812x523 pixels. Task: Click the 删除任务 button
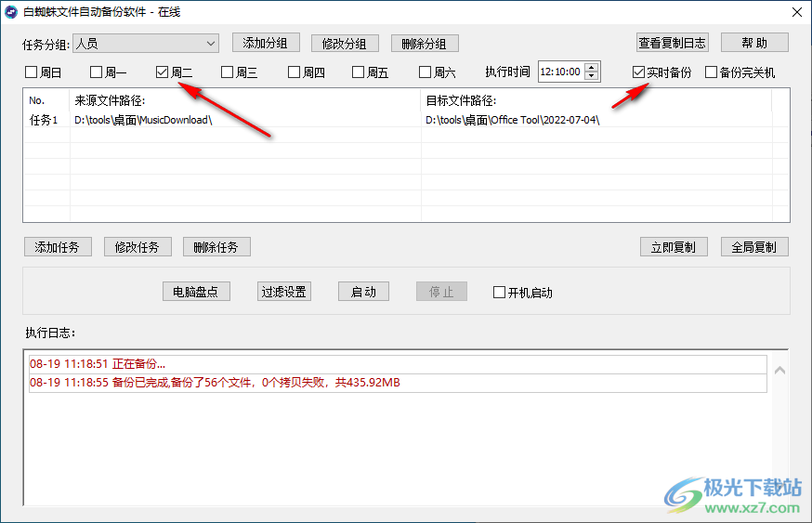point(216,247)
